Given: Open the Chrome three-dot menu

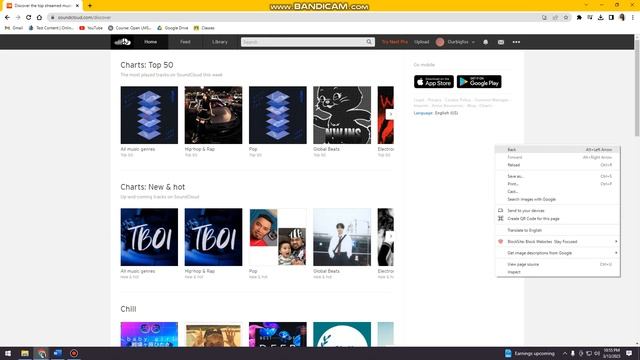Looking at the screenshot, I should tap(633, 18).
